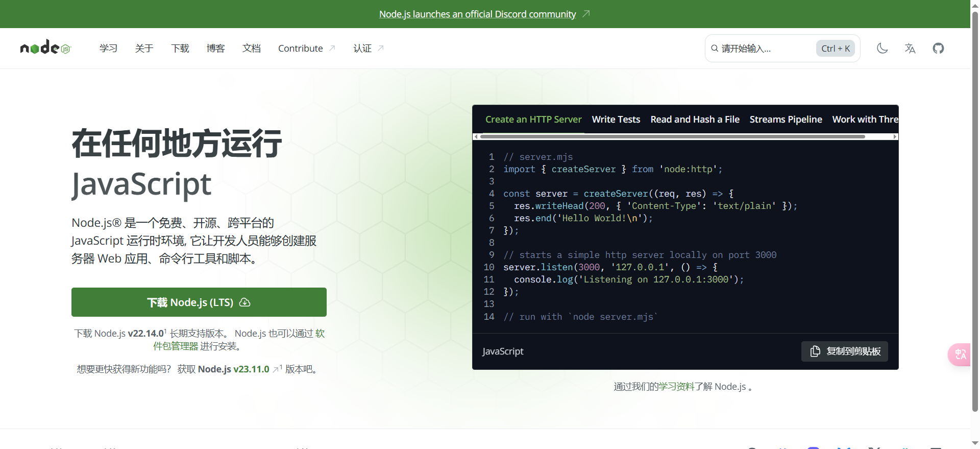Click the 认证 external arrow icon
980x449 pixels.
coord(380,48)
